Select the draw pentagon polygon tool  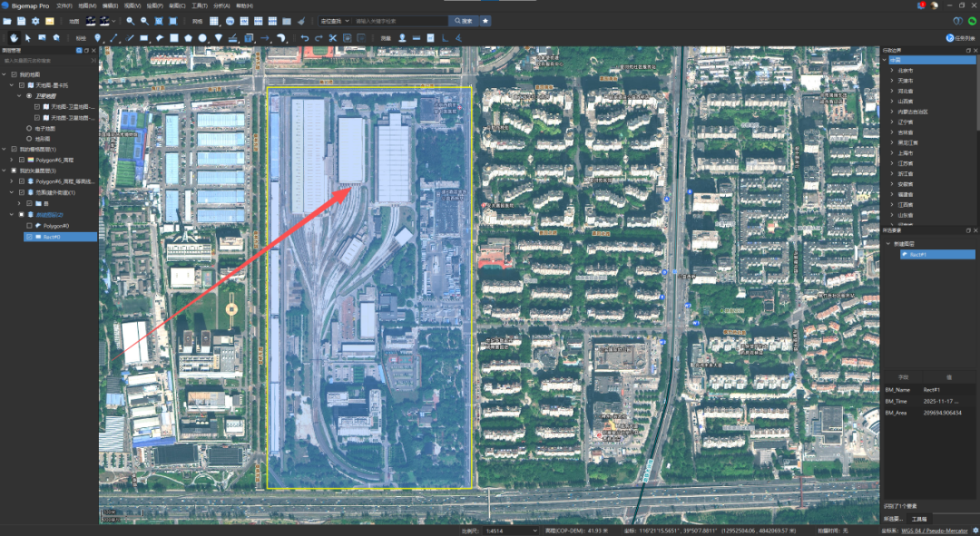[x=188, y=38]
